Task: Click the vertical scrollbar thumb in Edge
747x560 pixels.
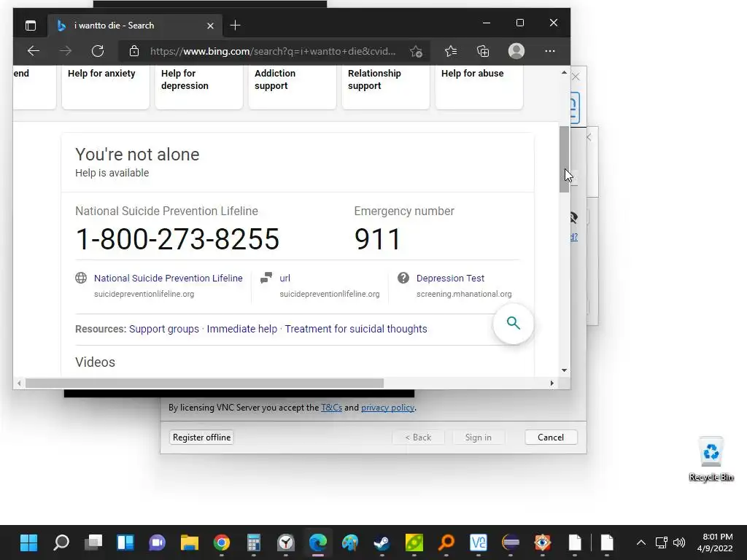Action: tap(564, 159)
